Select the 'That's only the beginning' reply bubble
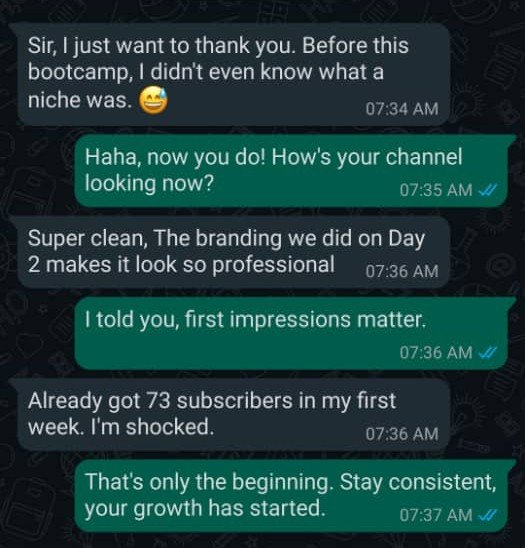This screenshot has width=525, height=548. [292, 495]
